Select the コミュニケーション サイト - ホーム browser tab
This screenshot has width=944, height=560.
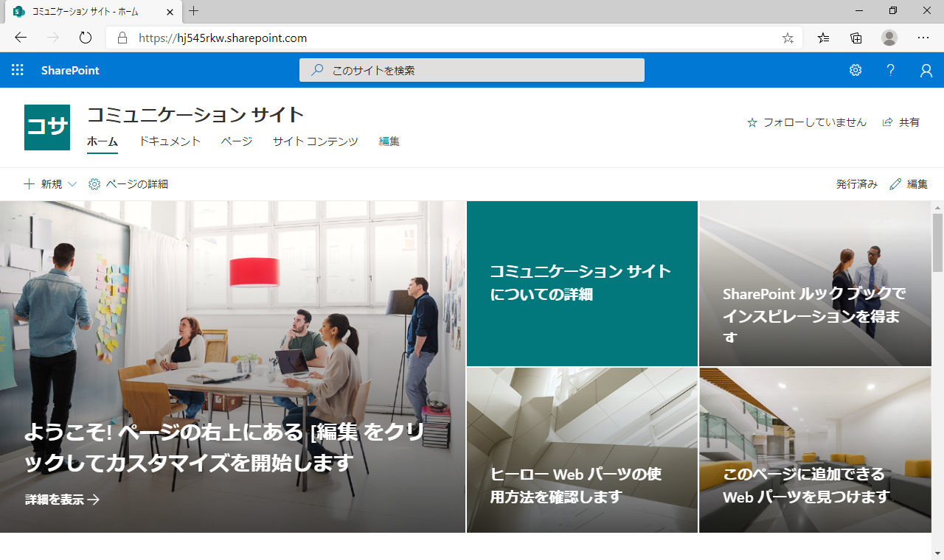pos(92,12)
